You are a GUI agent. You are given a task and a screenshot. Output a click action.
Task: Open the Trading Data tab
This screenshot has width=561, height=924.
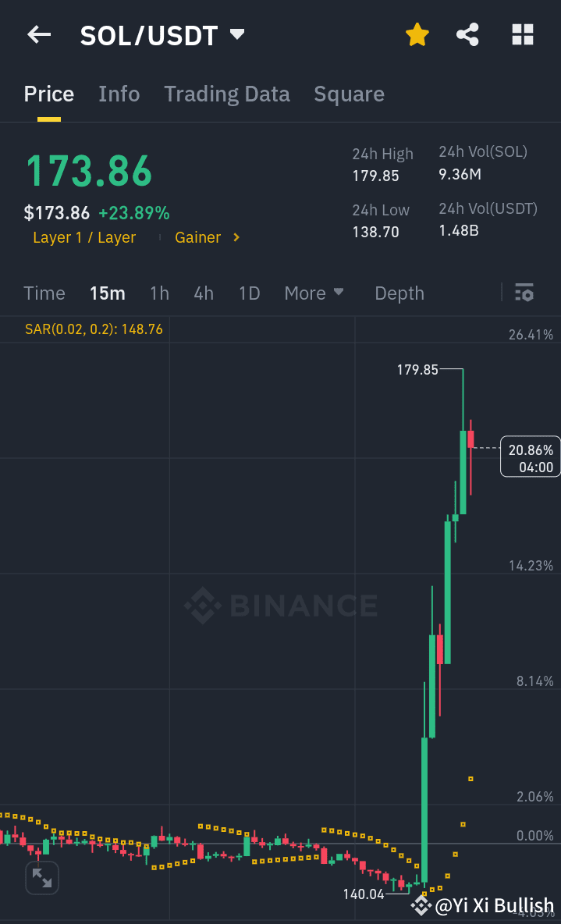point(226,94)
